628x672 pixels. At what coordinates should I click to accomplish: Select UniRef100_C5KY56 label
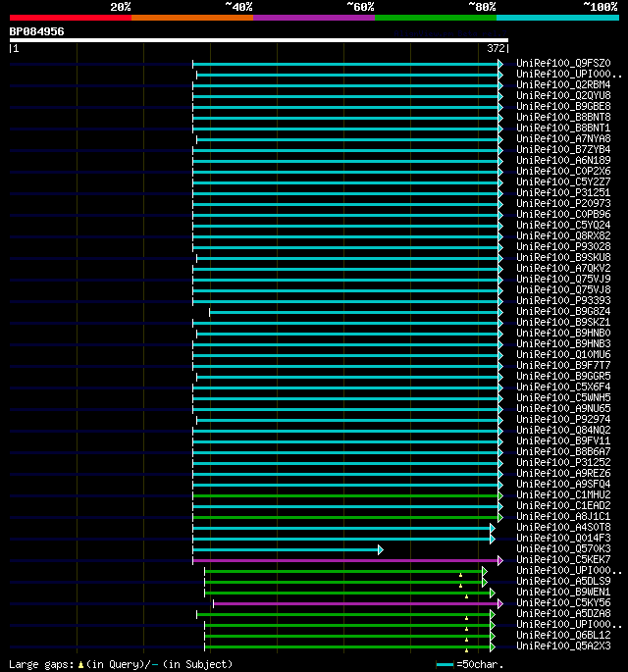(563, 602)
